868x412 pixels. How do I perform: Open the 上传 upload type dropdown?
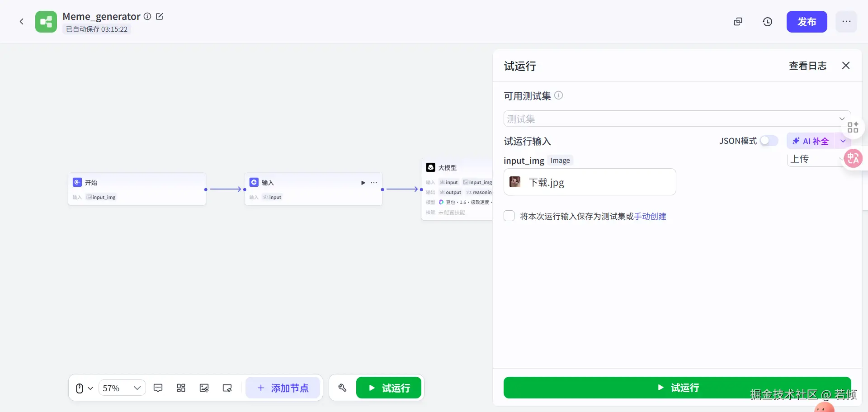pos(816,159)
